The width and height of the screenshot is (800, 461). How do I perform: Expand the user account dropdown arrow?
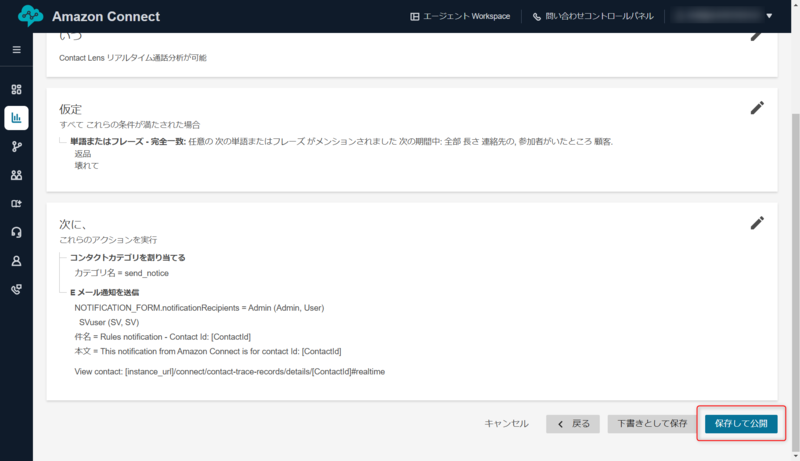pyautogui.click(x=769, y=16)
